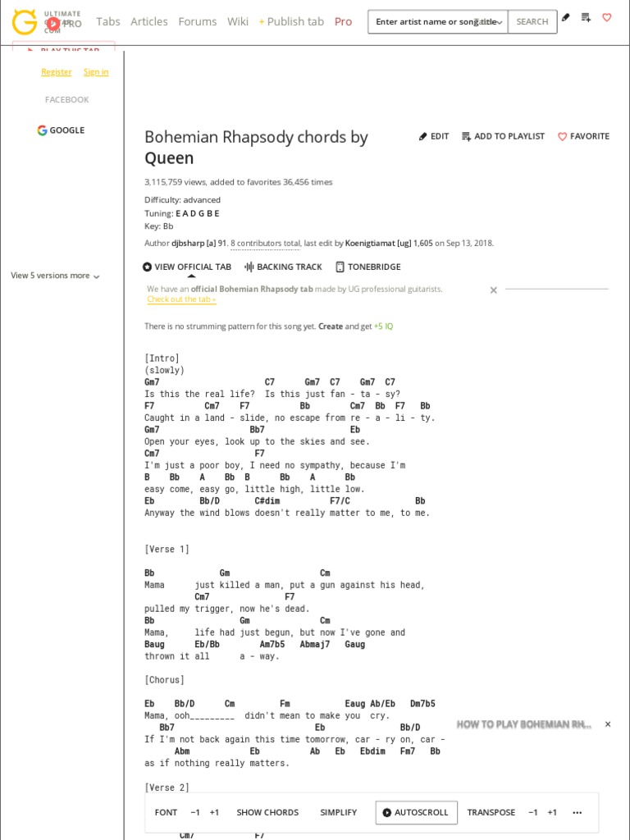Screen dimensions: 630x840
Task: Click the Edit pencil button
Action: coord(434,136)
